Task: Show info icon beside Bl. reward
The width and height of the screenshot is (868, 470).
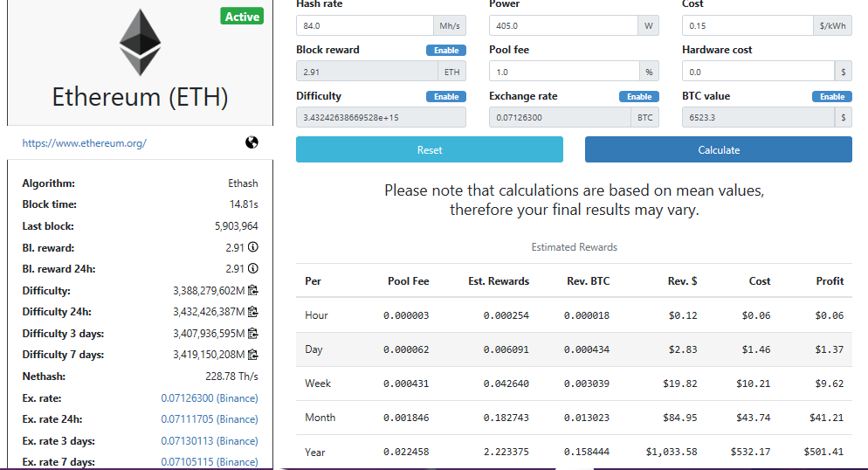Action: pyautogui.click(x=253, y=247)
